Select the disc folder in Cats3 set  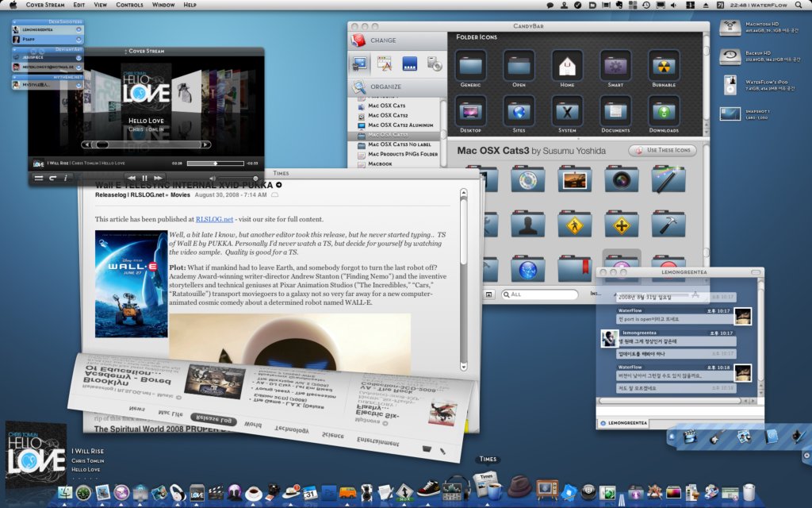pos(527,179)
